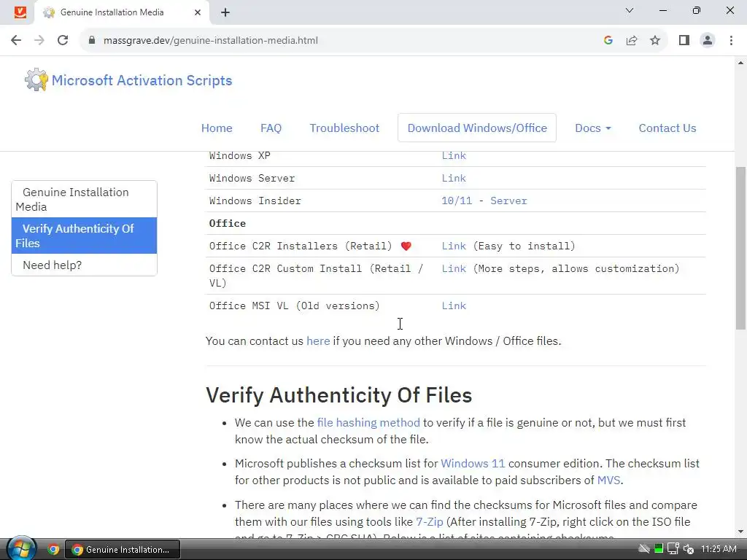Click the network tray icon
Viewport: 747px width, 560px height.
coord(673,549)
